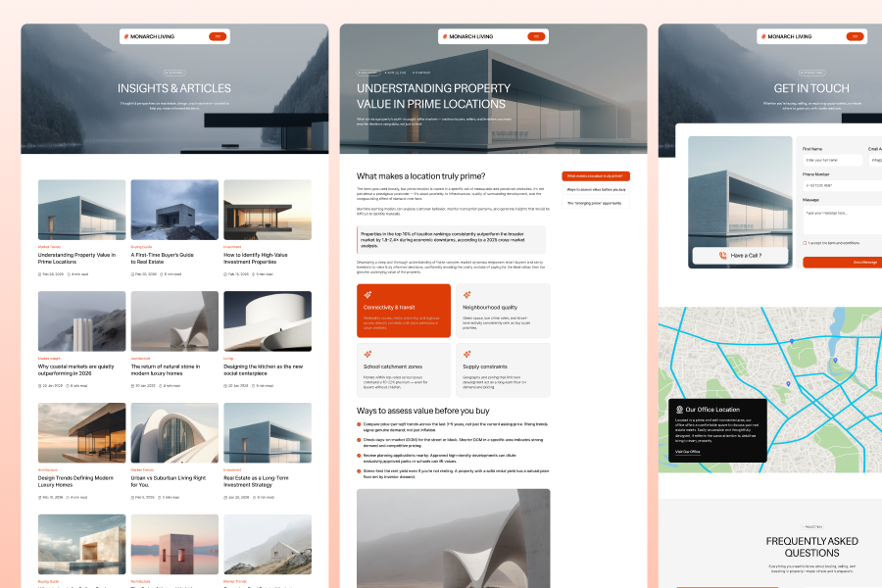
Task: Click 'Buying Guide' tag on First-Time Buyer's card
Action: (x=141, y=246)
